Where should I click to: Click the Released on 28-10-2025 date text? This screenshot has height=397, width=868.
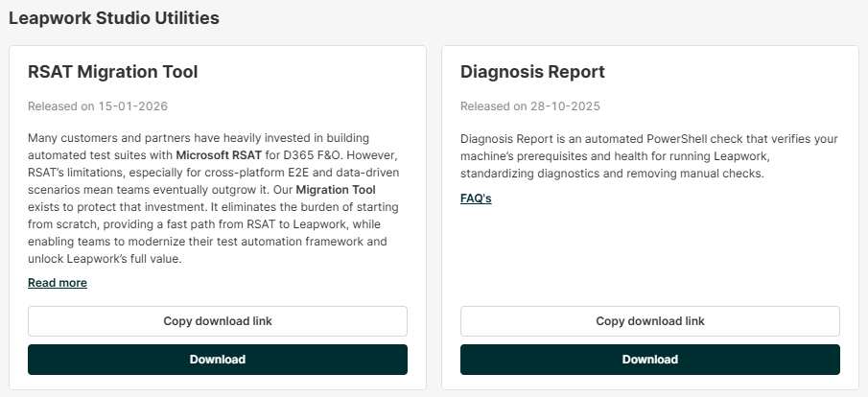(x=530, y=105)
